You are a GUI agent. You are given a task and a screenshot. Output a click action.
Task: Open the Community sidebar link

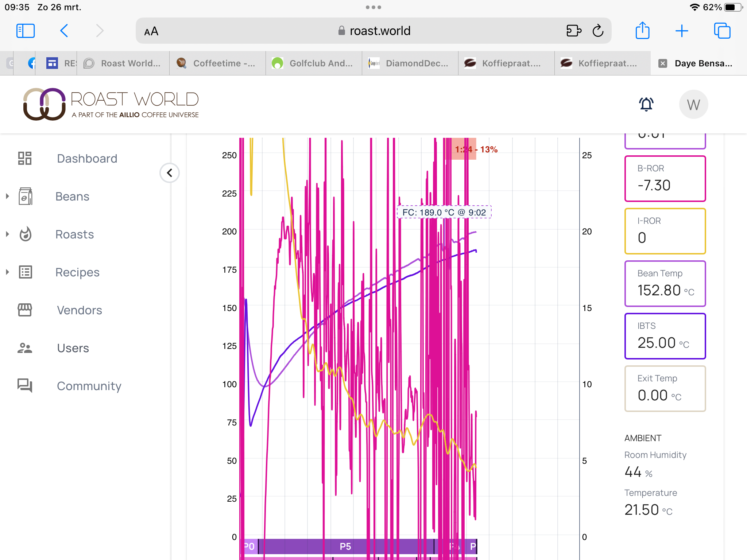89,386
